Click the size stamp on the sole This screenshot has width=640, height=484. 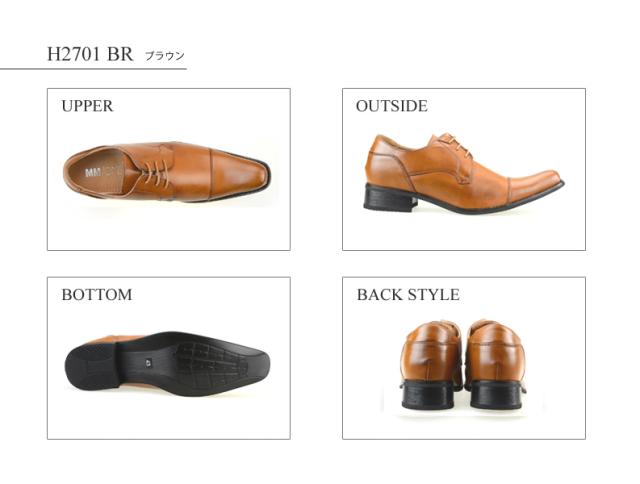148,361
